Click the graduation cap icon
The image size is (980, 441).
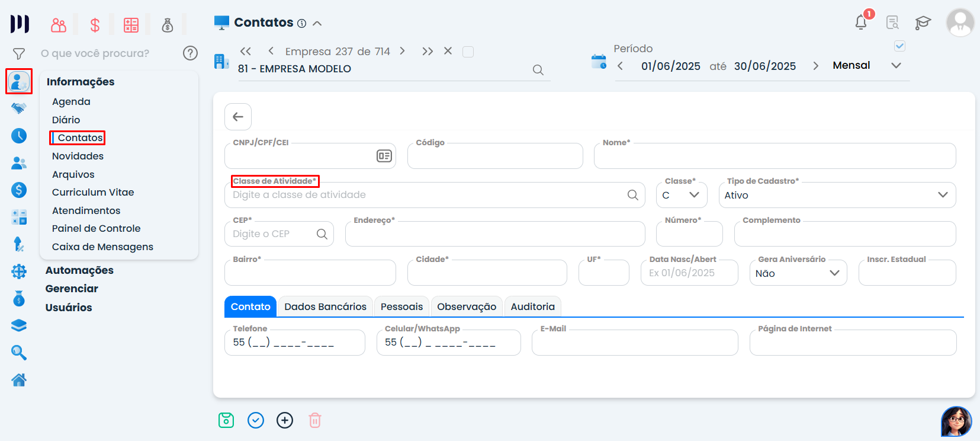(923, 23)
